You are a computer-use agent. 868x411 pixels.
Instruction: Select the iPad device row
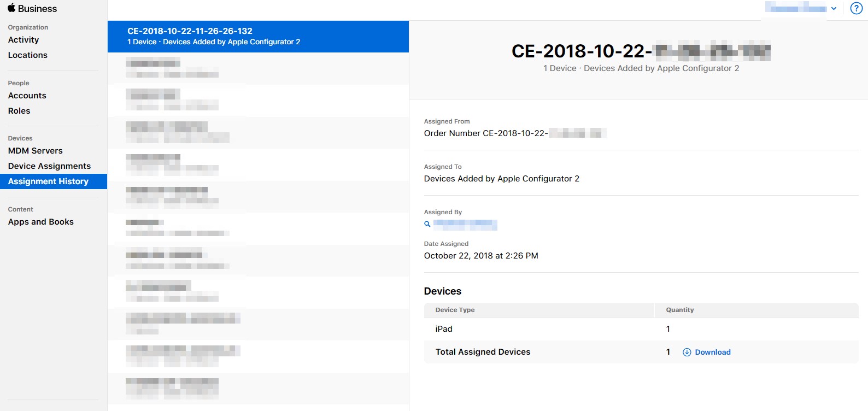tap(641, 329)
